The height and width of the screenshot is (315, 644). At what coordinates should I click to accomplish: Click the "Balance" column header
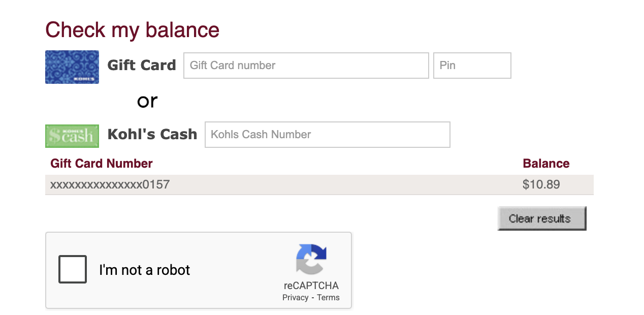[x=546, y=164]
